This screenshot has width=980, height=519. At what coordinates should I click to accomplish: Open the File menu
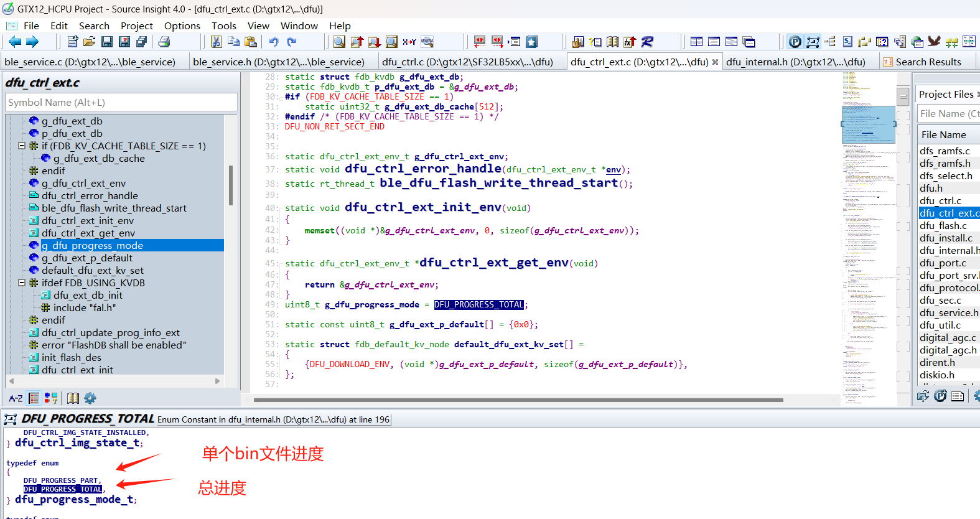tap(31, 26)
